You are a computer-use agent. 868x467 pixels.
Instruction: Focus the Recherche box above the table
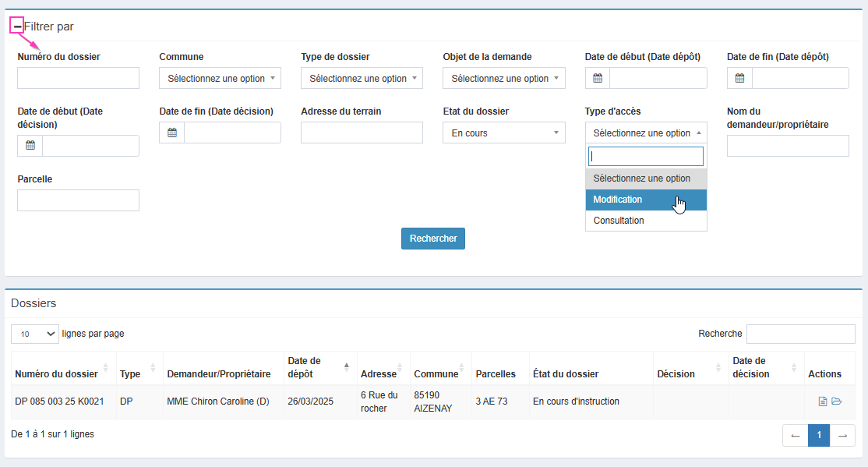click(x=800, y=334)
